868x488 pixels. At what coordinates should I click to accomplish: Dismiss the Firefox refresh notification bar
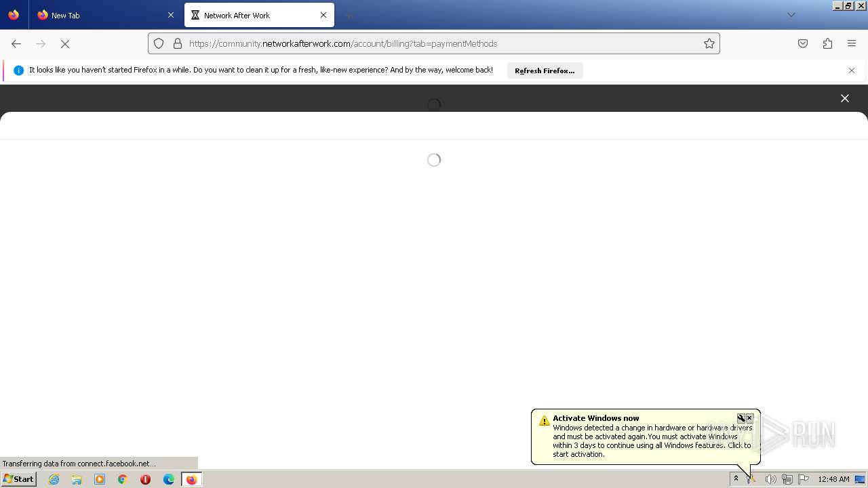pyautogui.click(x=852, y=70)
